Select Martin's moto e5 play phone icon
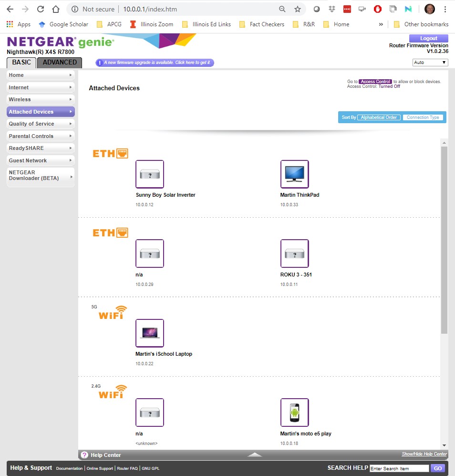Image resolution: width=455 pixels, height=476 pixels. click(x=295, y=413)
